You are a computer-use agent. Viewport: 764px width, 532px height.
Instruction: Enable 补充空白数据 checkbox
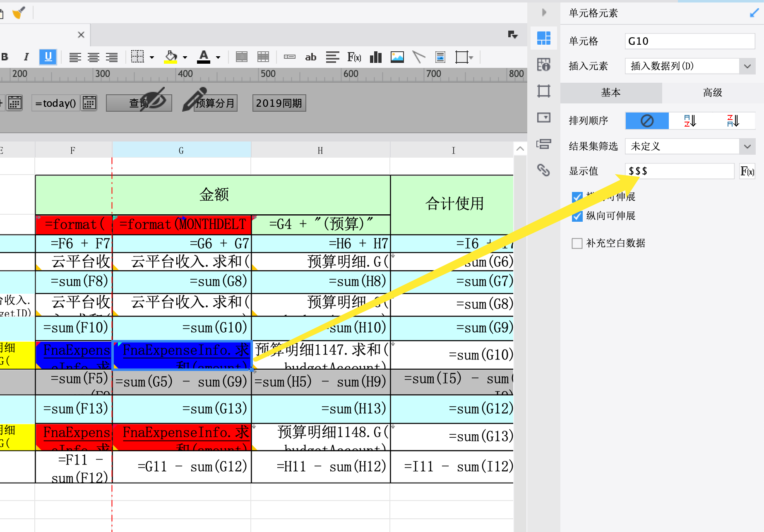(x=577, y=243)
